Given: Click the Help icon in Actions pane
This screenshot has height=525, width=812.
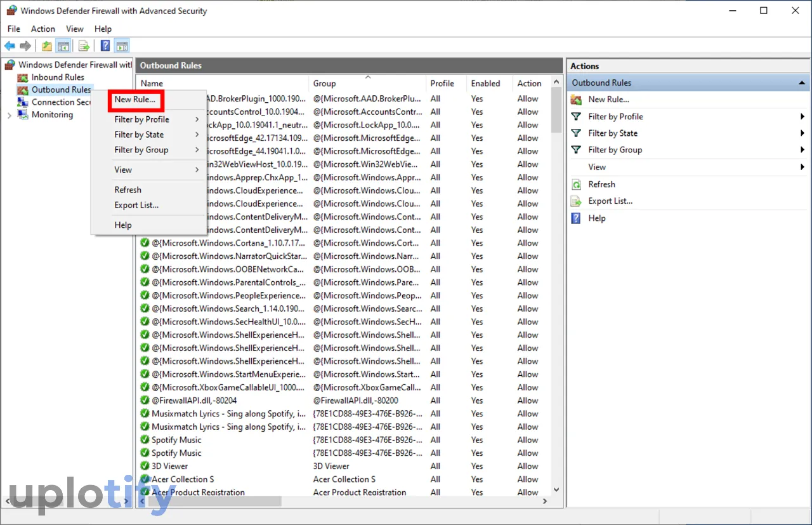Looking at the screenshot, I should point(576,218).
